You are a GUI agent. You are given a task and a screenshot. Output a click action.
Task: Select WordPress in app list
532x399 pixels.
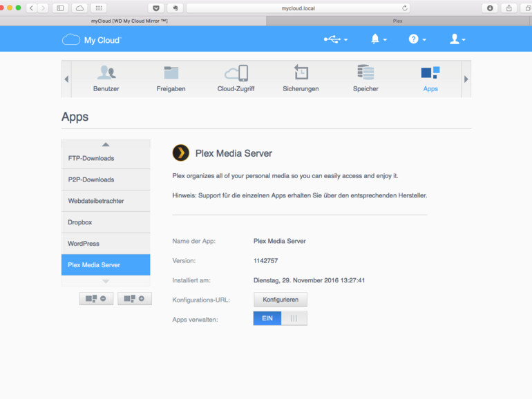click(x=106, y=244)
